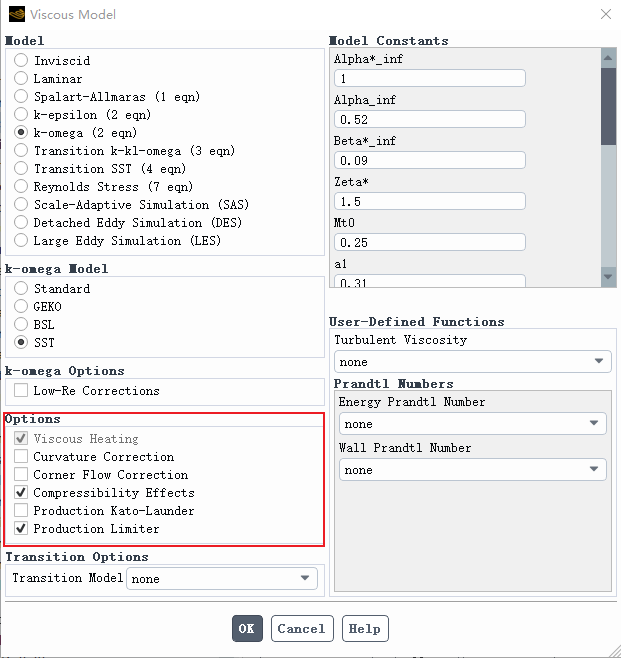Open Energy Prandtl Number dropdown

[472, 424]
